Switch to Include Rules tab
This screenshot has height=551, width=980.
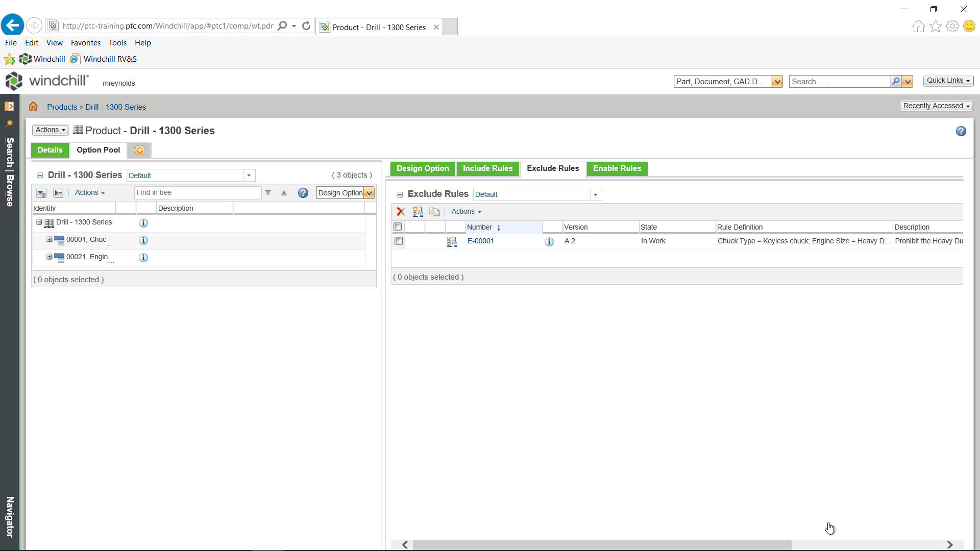pos(487,168)
